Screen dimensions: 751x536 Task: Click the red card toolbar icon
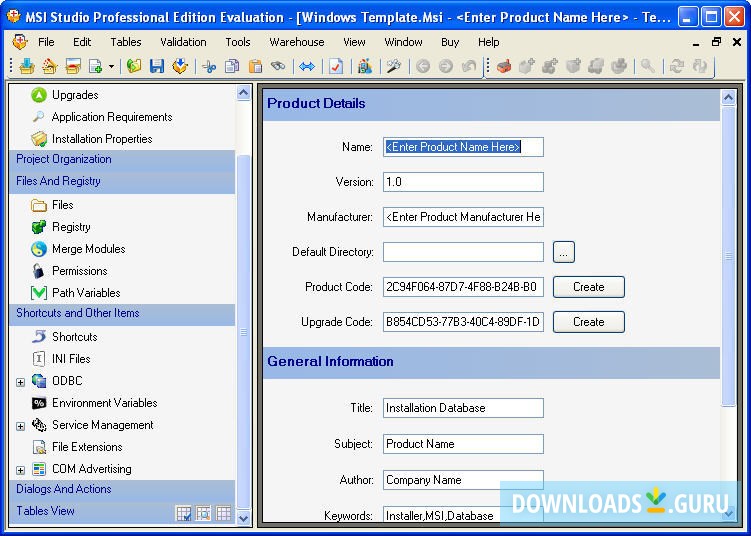pyautogui.click(x=73, y=66)
